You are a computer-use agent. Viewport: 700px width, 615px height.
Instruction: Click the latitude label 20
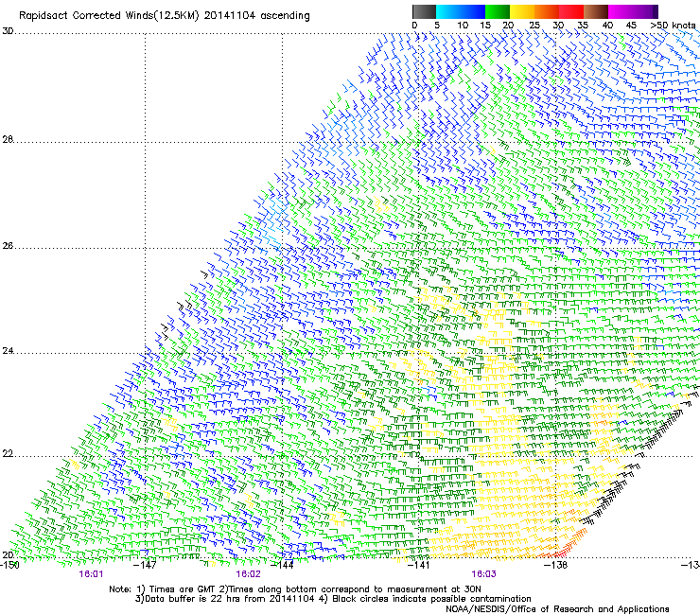8,554
